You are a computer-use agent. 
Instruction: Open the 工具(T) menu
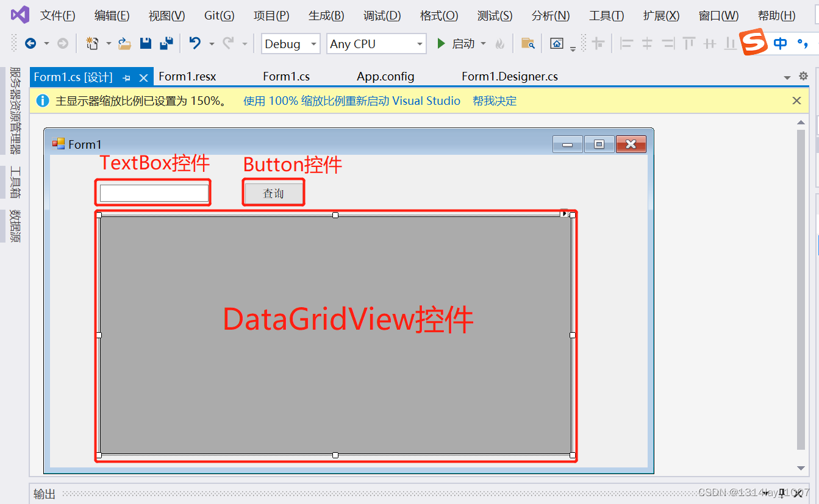pyautogui.click(x=606, y=16)
